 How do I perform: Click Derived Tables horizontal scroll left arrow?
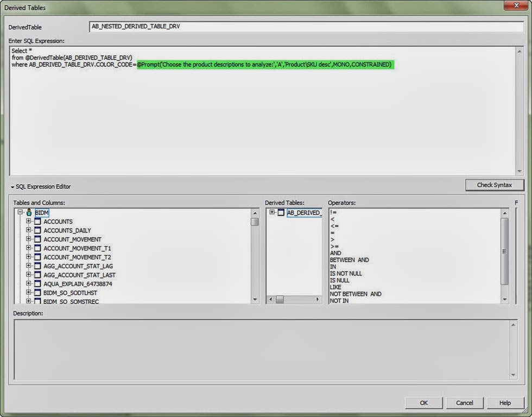pos(270,299)
